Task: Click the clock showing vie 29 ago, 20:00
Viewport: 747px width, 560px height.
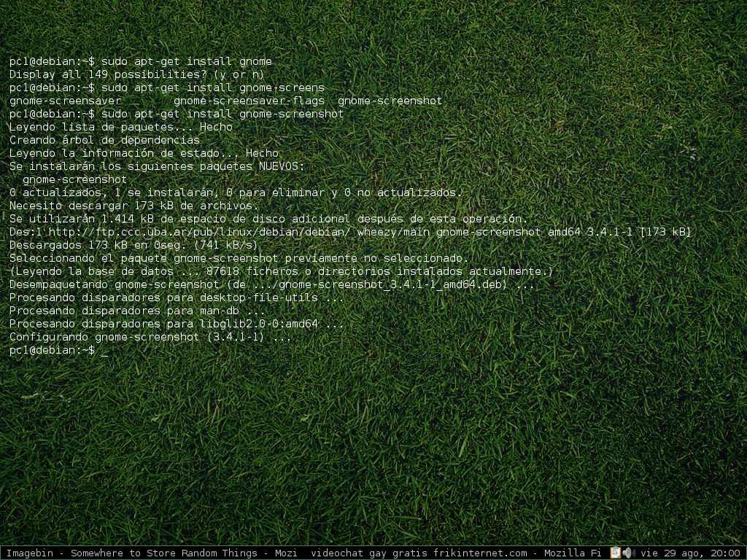Action: 690,553
